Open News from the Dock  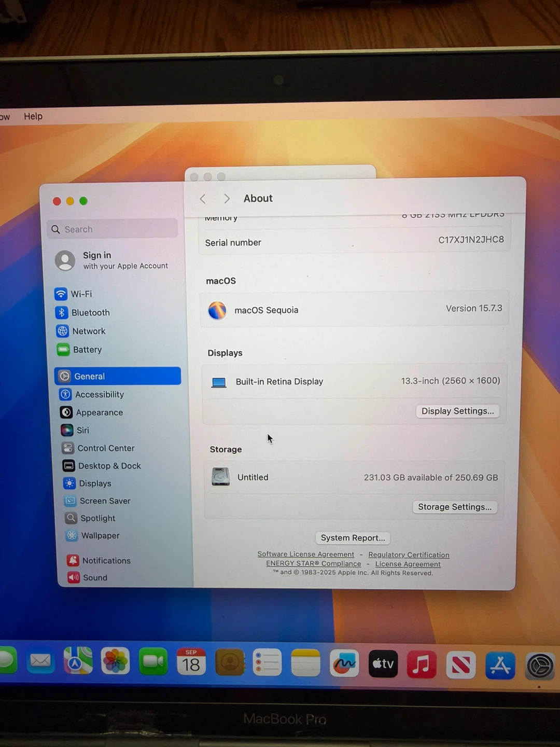(461, 665)
